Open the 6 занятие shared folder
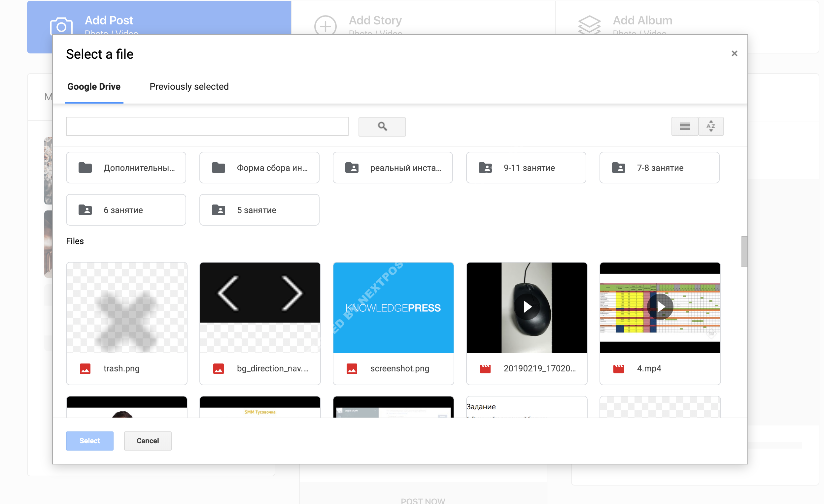Screen dimensions: 824x504 [126, 210]
